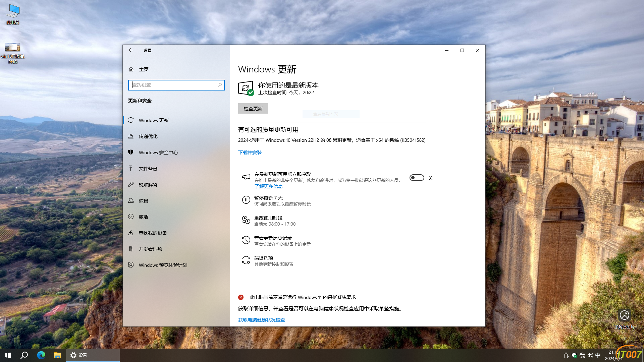Open 此电脑 desktop icon

13,14
